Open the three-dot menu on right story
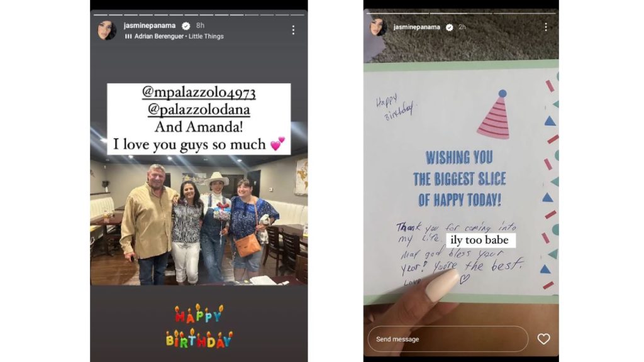644x362 pixels. coord(545,27)
